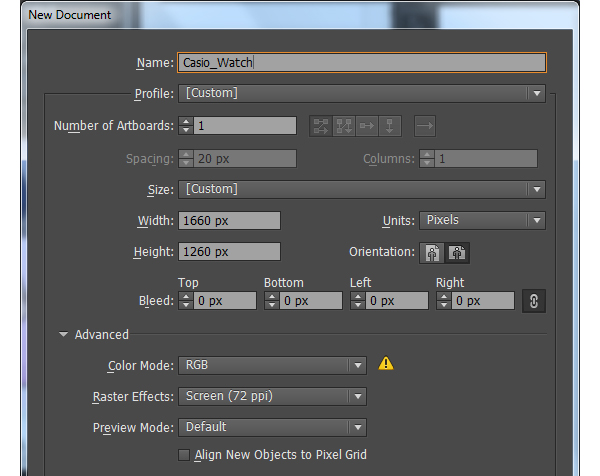Screen dimensions: 600x476
Task: Decrease Right bleed using the down arrow
Action: 443,305
